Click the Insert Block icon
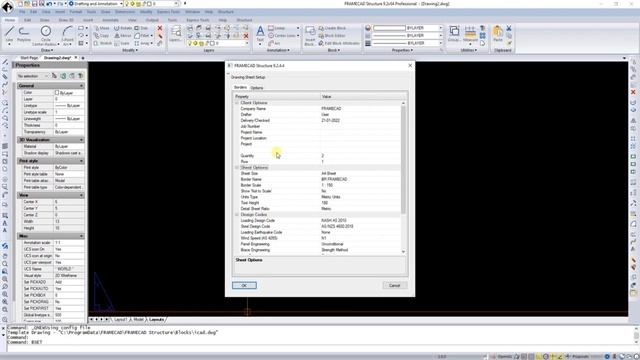The image size is (640, 360). point(310,35)
